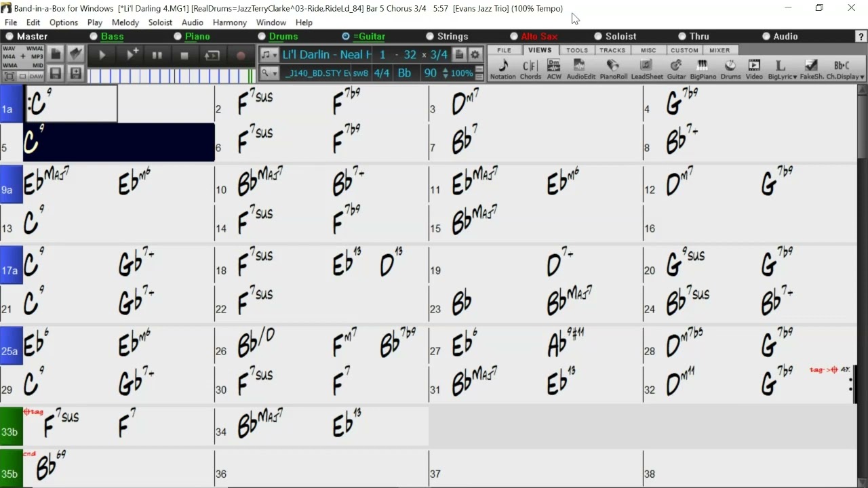Start recording with the Record button
This screenshot has height=488, width=868.
coord(241,56)
